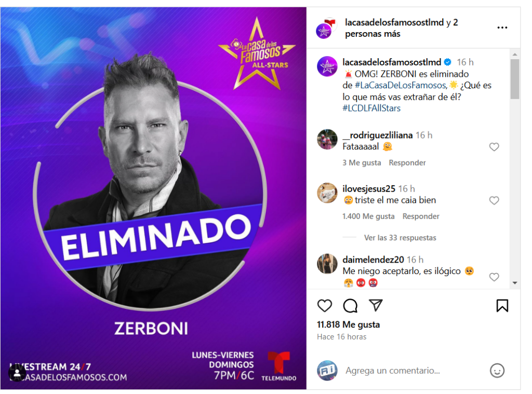Viewport: 532px width, 394px height.
Task: View 11.818 Me gusta likes list
Action: (x=348, y=324)
